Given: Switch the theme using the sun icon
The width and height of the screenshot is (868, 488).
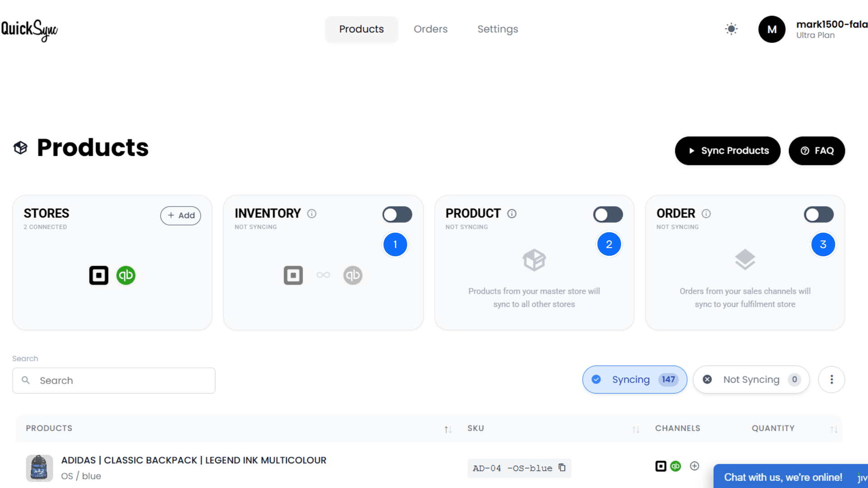Looking at the screenshot, I should coord(731,29).
